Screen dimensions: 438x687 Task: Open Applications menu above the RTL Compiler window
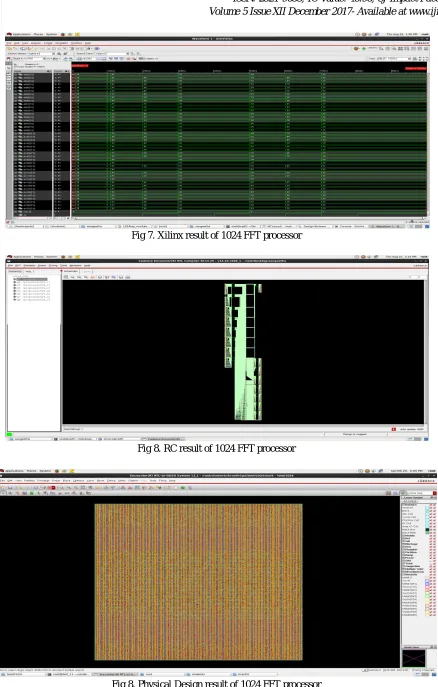pyautogui.click(x=20, y=256)
